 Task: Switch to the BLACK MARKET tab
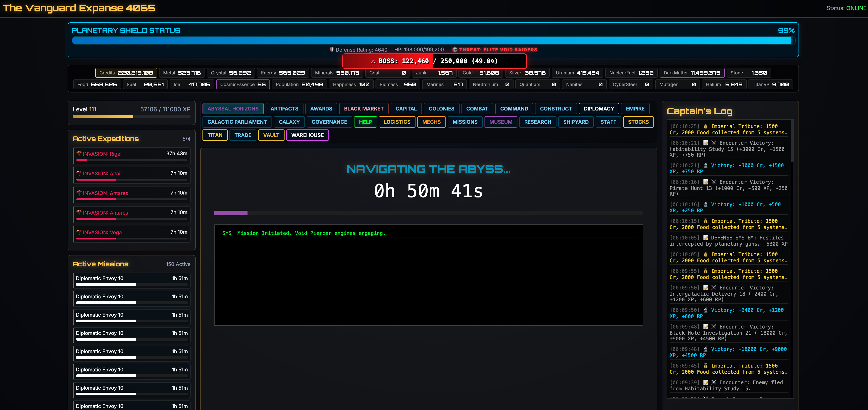pos(364,109)
